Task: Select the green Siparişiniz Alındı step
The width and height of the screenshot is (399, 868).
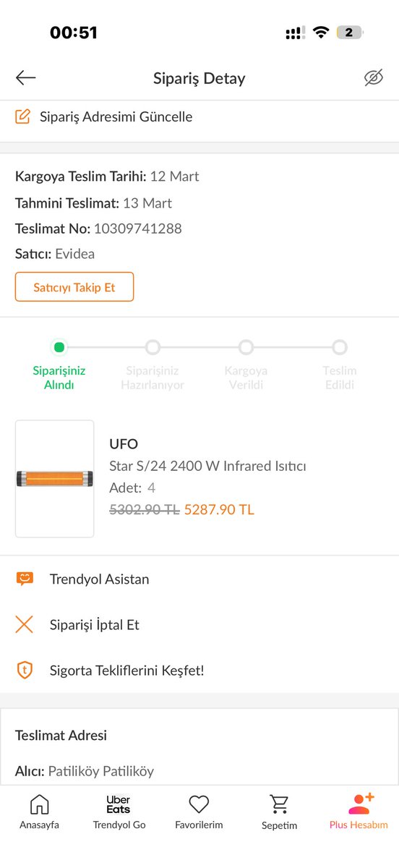Action: (59, 347)
